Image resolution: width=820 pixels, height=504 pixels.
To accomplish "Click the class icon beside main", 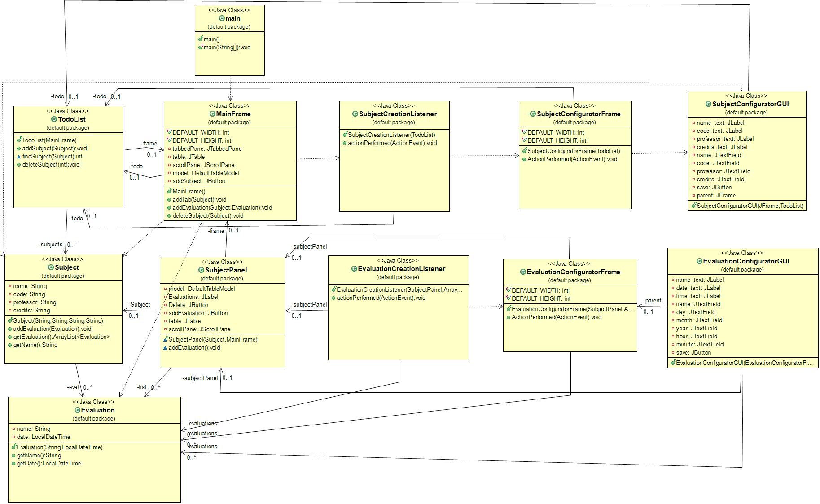I will click(222, 18).
